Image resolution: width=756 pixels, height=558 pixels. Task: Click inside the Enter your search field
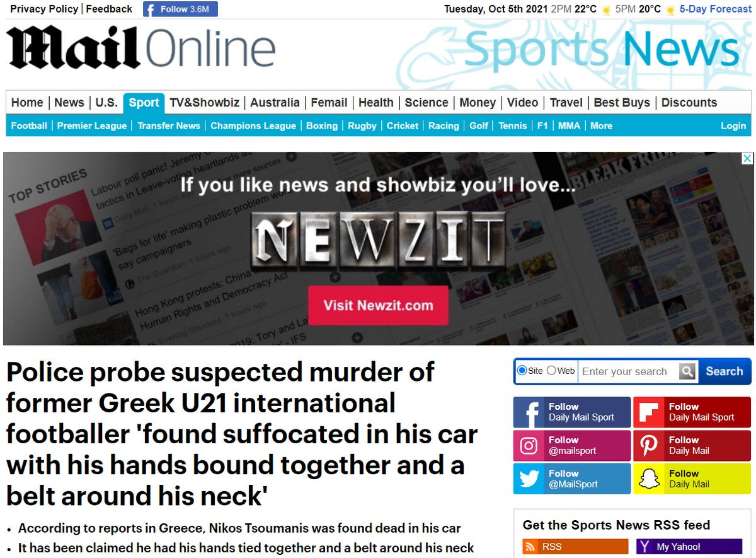(629, 371)
